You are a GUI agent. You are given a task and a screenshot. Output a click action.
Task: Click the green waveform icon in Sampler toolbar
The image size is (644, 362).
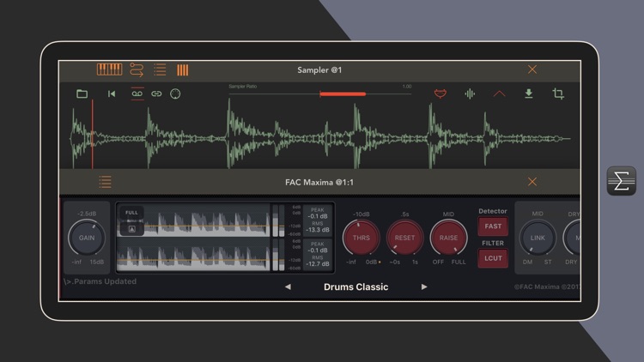470,94
